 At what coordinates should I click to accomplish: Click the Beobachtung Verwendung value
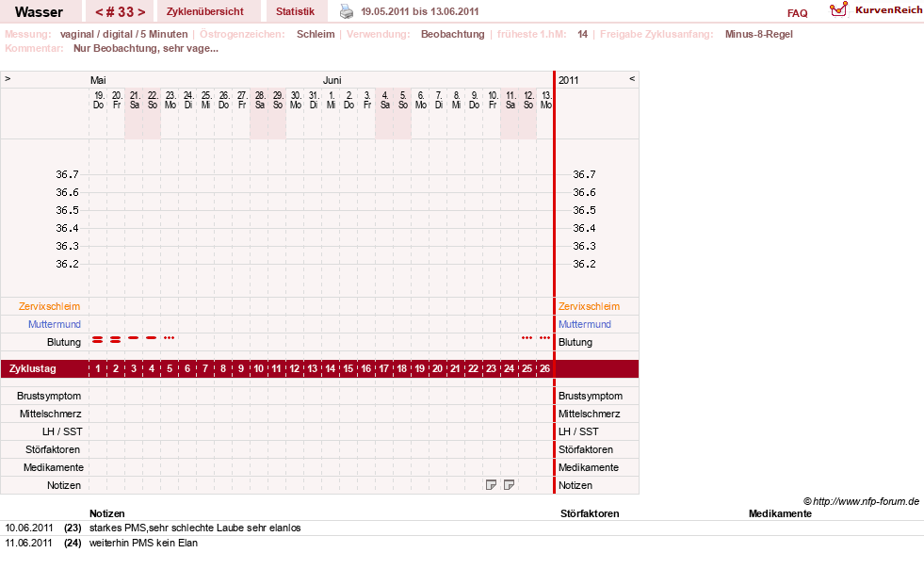coord(452,34)
